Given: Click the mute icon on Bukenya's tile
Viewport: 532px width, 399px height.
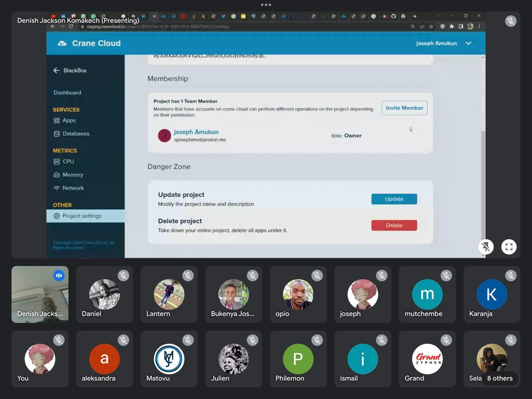Looking at the screenshot, I should pyautogui.click(x=253, y=276).
